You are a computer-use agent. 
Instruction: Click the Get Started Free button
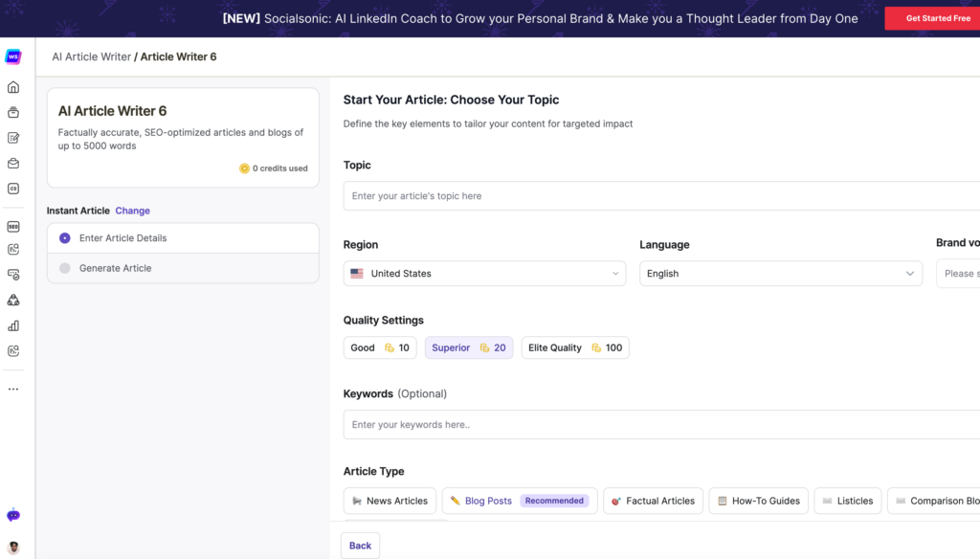pyautogui.click(x=937, y=18)
